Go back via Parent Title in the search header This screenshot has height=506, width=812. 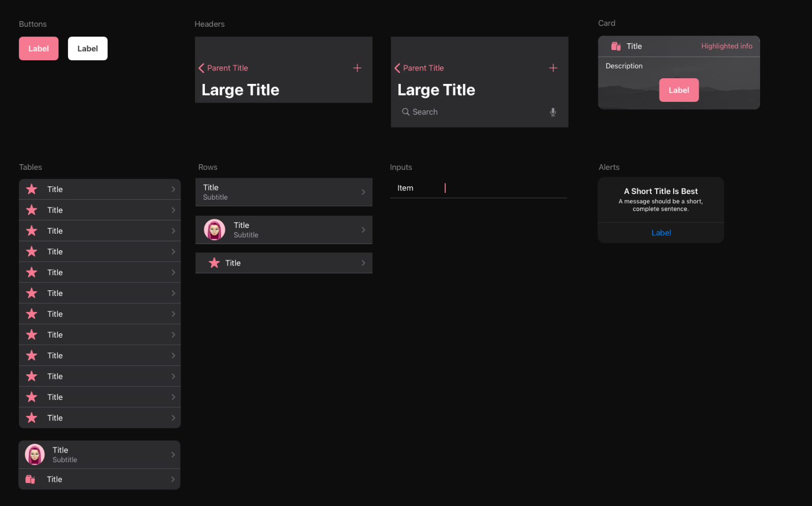pos(419,68)
